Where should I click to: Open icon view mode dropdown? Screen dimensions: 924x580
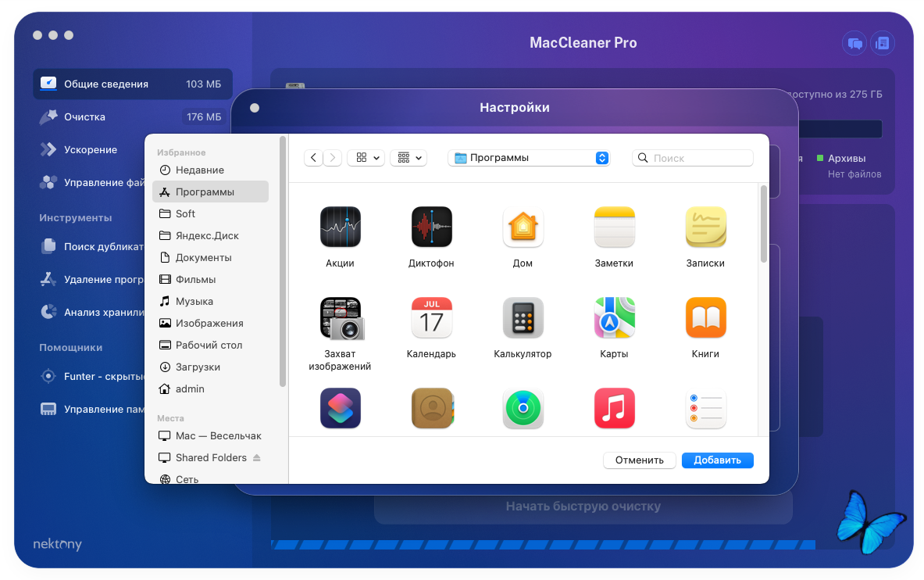click(x=366, y=158)
